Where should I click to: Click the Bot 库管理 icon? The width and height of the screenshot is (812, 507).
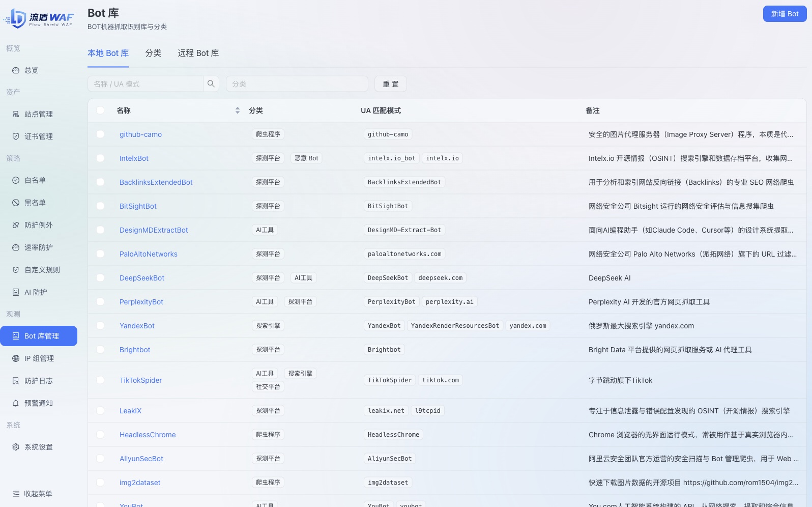tap(16, 336)
